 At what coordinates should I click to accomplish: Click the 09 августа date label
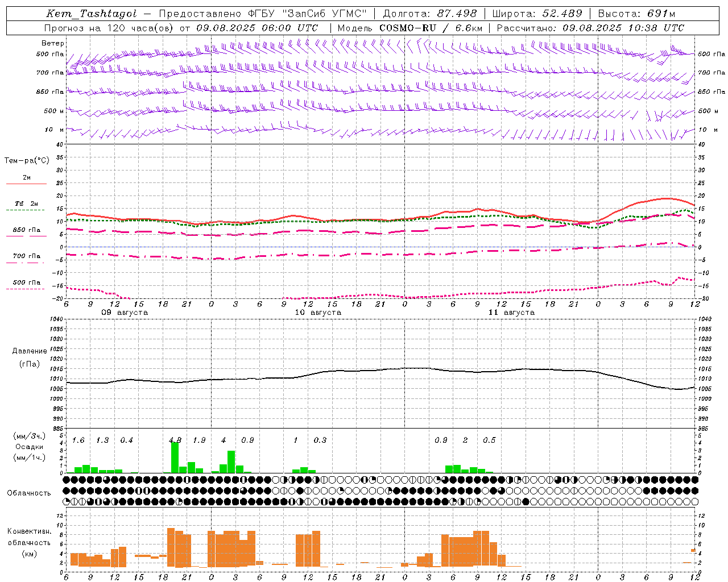coord(125,313)
